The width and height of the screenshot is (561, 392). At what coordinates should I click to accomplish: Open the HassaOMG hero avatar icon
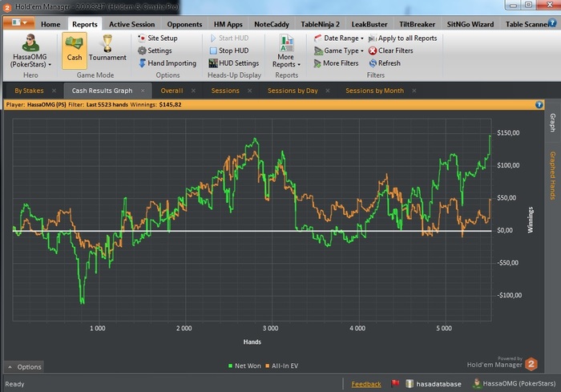[x=30, y=43]
